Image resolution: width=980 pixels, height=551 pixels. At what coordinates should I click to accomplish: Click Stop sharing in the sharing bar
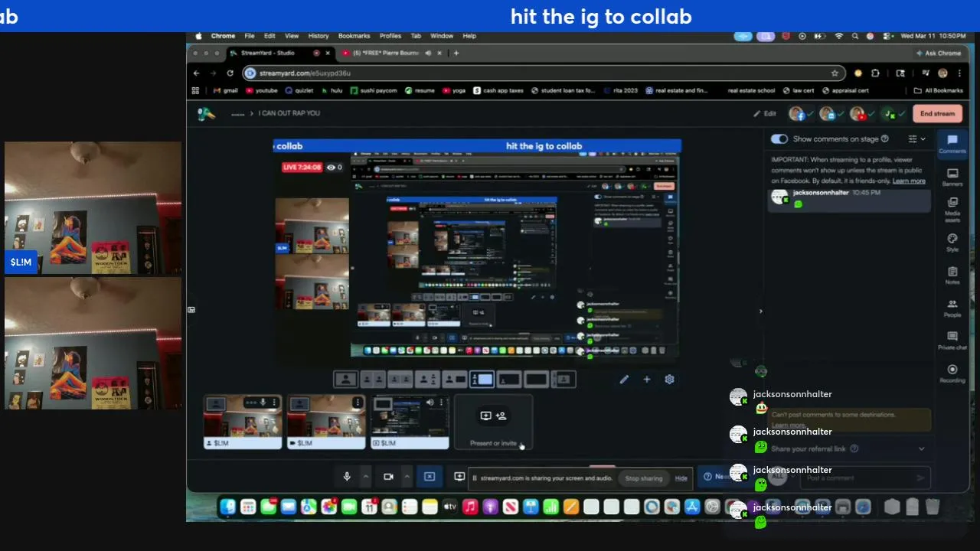(643, 478)
